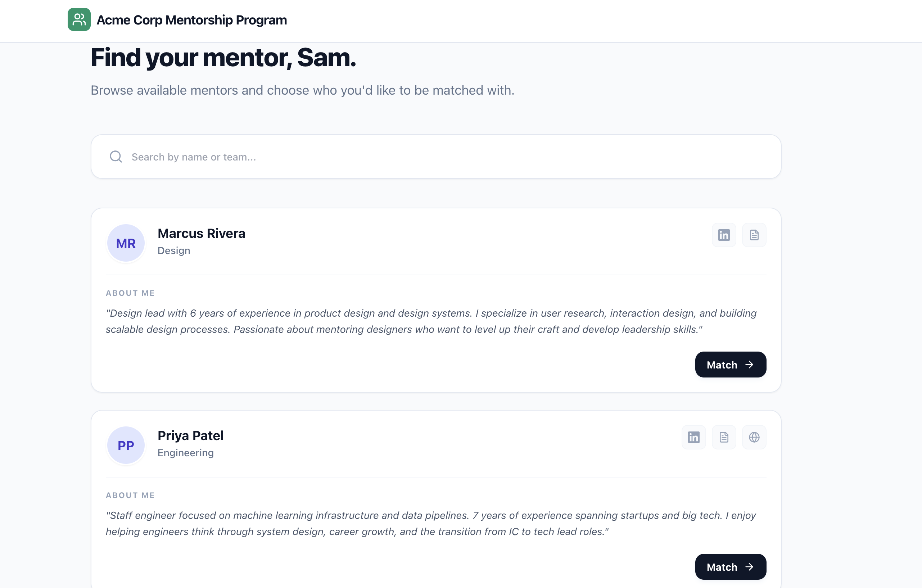Open Marcus Rivera's LinkedIn profile
Image resolution: width=922 pixels, height=588 pixels.
click(724, 235)
